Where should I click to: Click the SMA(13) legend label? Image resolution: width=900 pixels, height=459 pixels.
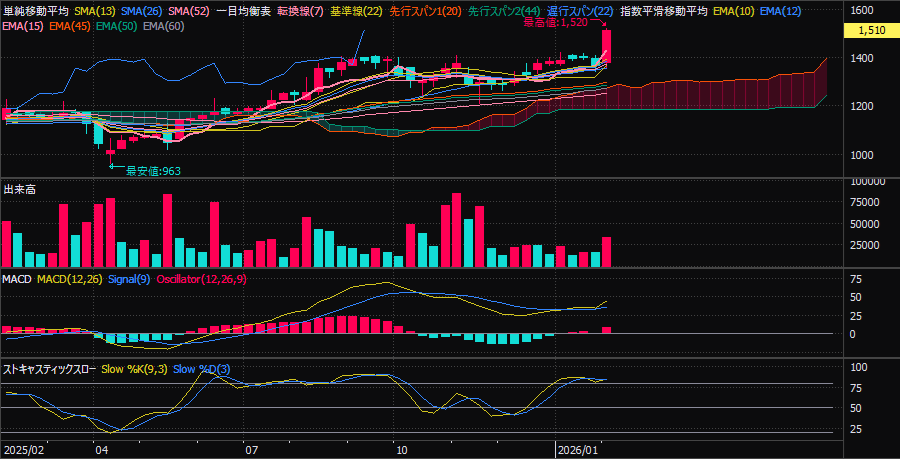click(x=95, y=11)
